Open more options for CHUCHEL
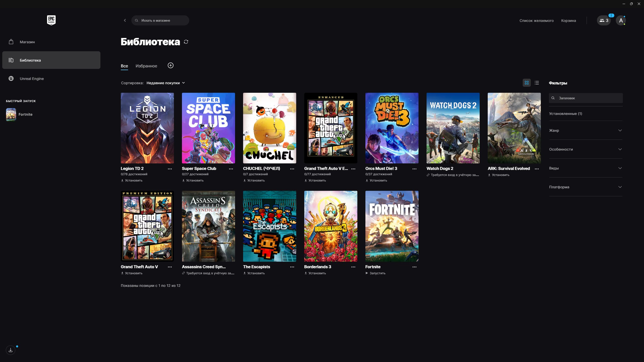This screenshot has width=644, height=362. click(x=292, y=169)
